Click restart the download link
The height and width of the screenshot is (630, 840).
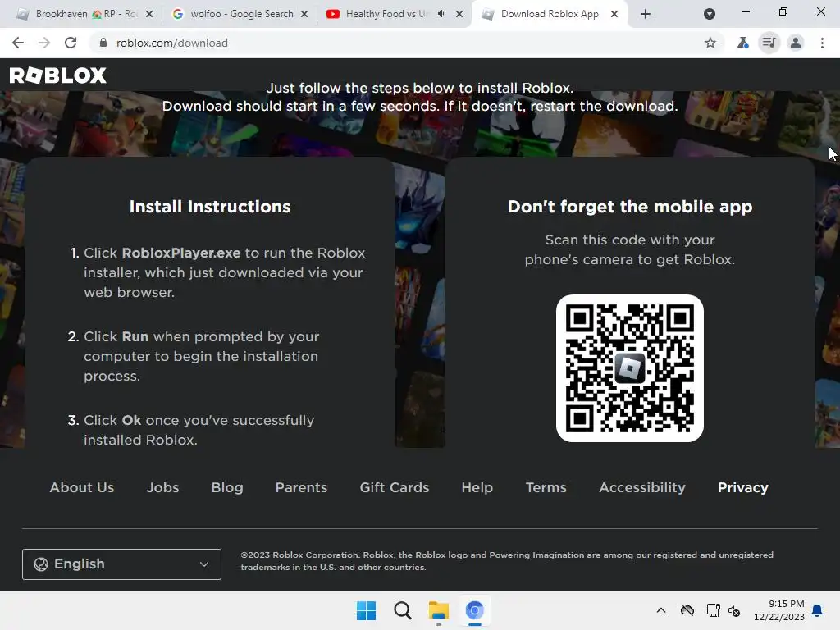coord(602,106)
